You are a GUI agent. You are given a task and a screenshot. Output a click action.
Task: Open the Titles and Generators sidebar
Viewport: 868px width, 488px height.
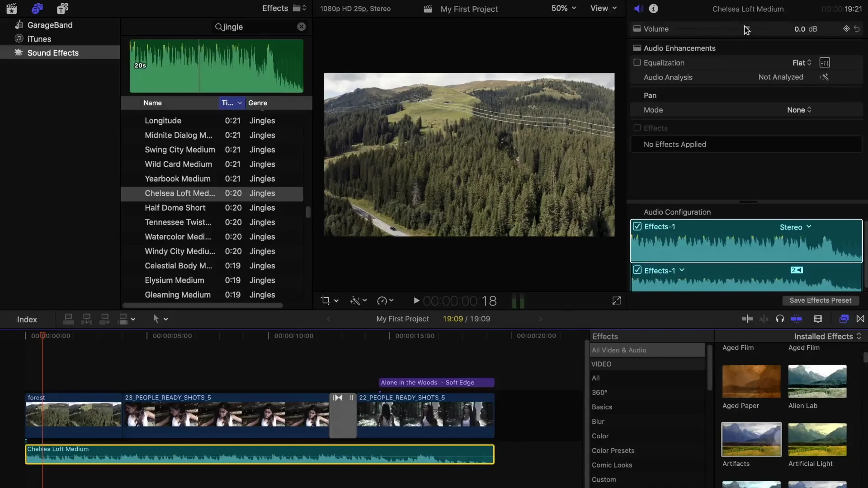coord(62,8)
